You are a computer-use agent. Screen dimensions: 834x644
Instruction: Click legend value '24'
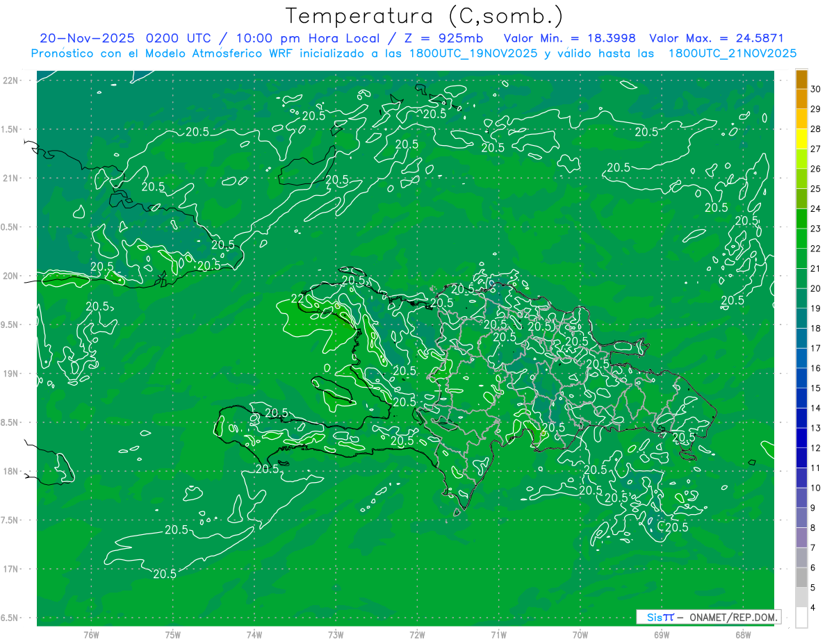pos(815,208)
